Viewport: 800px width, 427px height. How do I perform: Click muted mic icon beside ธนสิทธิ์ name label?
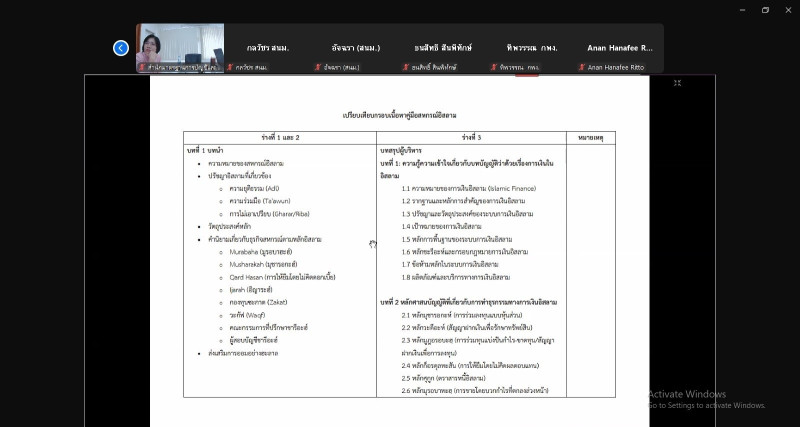coord(406,67)
